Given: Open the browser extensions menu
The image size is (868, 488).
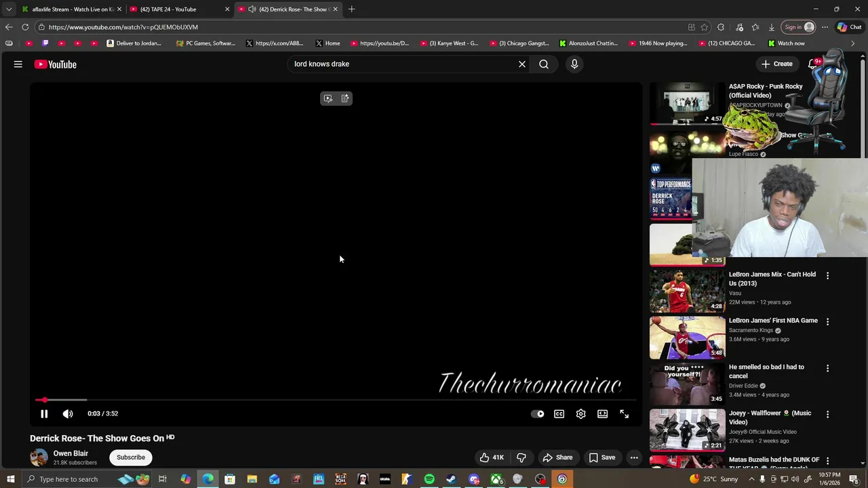Looking at the screenshot, I should click(x=721, y=27).
